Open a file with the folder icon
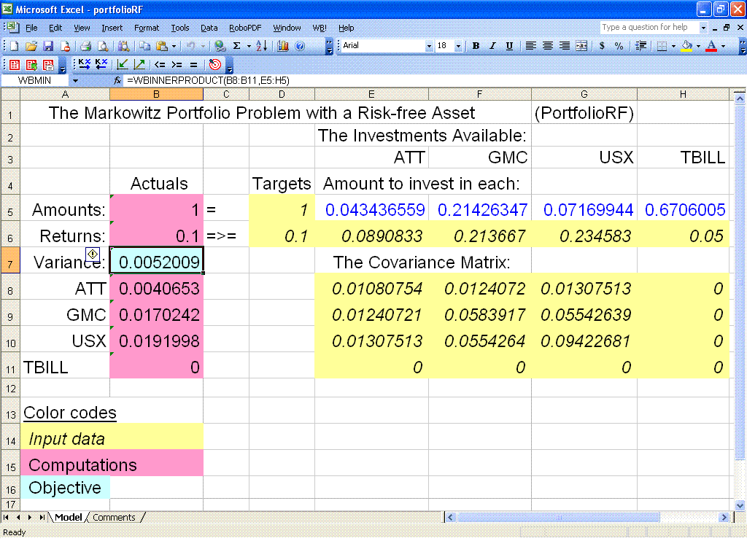The width and height of the screenshot is (747, 560). pos(31,46)
